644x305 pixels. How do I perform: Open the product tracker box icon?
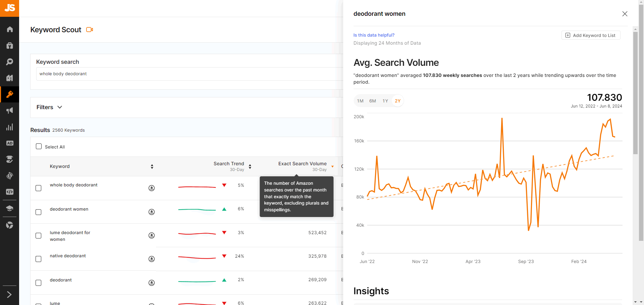9,45
